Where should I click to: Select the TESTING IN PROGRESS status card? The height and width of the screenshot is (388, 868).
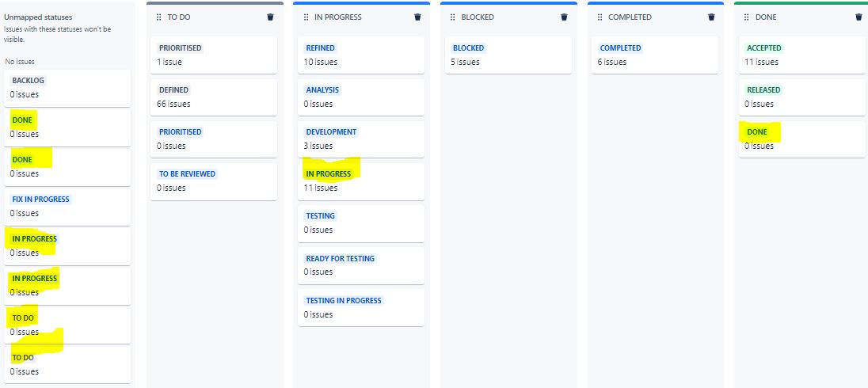click(361, 307)
